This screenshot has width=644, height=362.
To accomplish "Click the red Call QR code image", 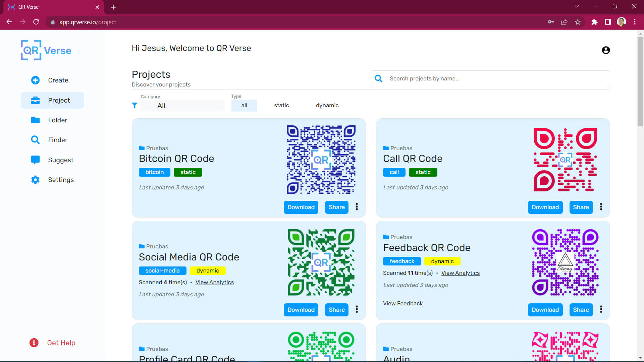I will tap(565, 160).
